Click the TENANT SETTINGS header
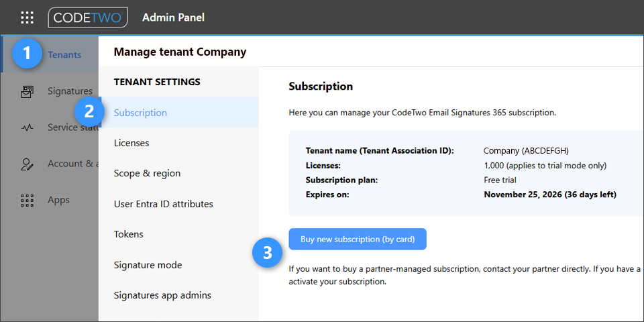Image resolution: width=644 pixels, height=322 pixels. [157, 82]
